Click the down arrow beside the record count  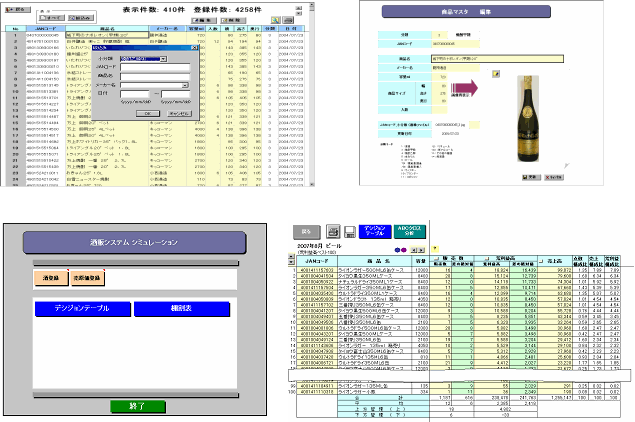pos(299,13)
